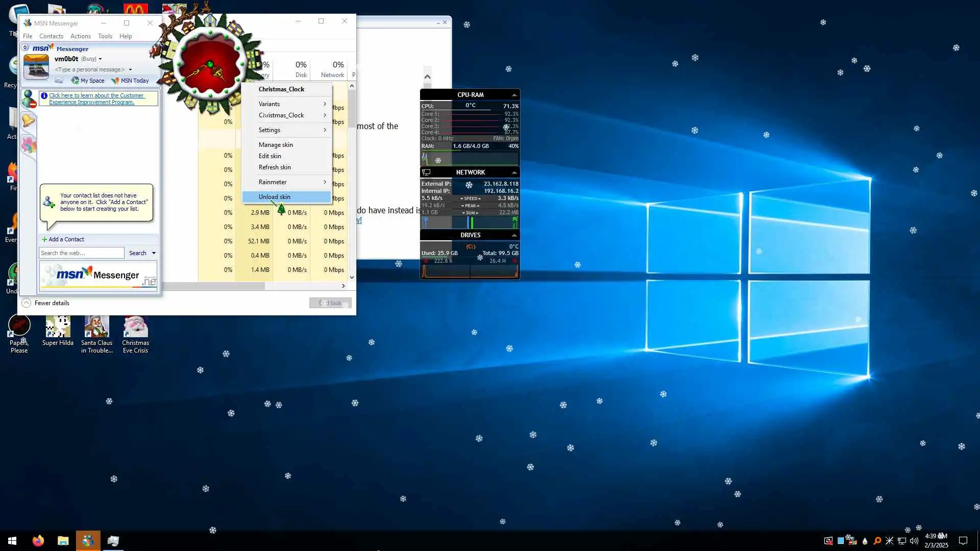Collapse the NETWORK widget panel
The width and height of the screenshot is (980, 551).
(x=514, y=172)
